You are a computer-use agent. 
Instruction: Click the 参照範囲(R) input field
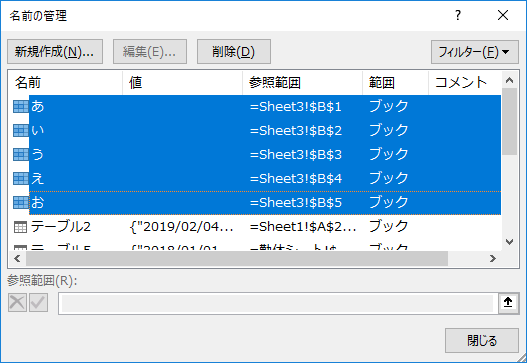click(x=278, y=303)
